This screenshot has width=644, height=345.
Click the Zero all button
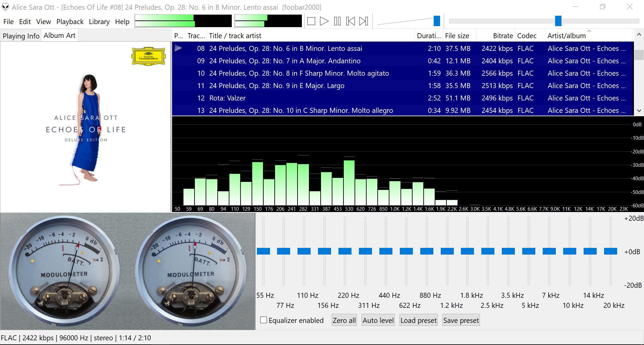coord(344,320)
